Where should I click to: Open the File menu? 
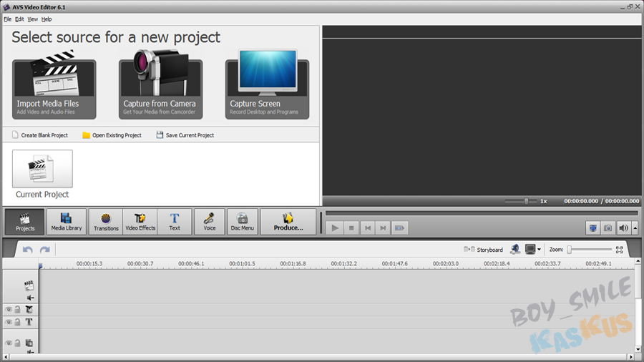pos(7,19)
